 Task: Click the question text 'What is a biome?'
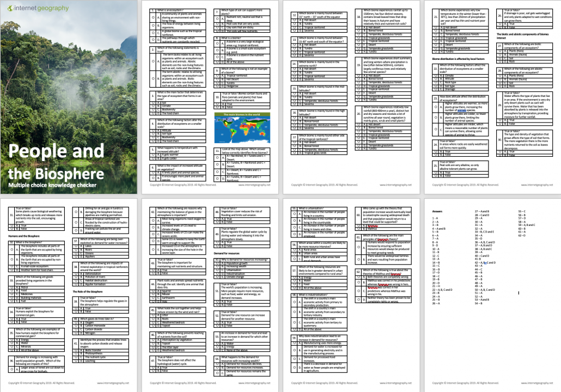[231, 38]
